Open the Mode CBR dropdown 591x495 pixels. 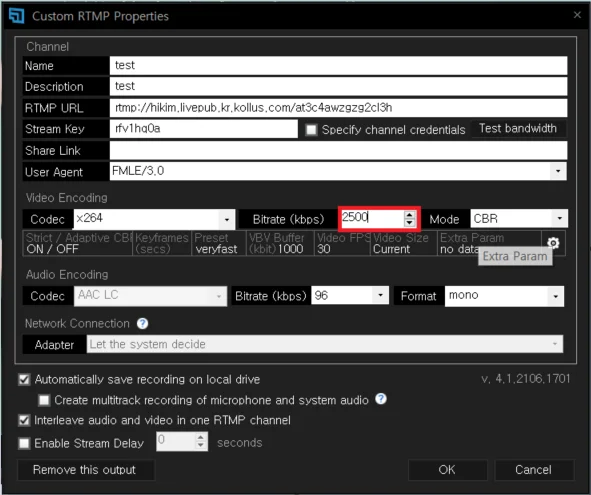[x=559, y=218]
